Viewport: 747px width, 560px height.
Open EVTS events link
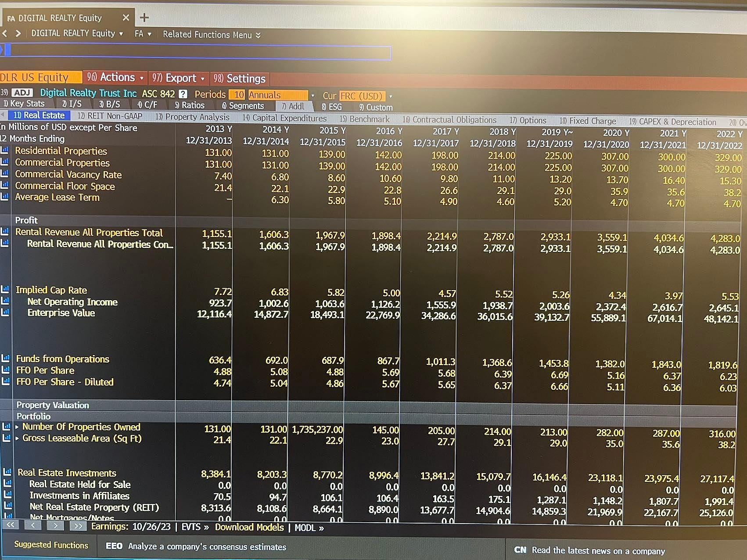tap(195, 527)
